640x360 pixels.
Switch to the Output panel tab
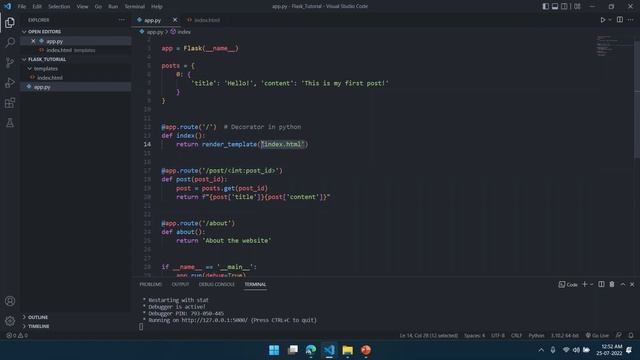180,284
